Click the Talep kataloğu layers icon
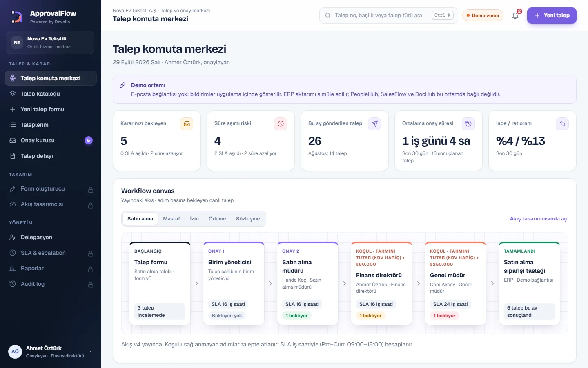 click(x=13, y=94)
